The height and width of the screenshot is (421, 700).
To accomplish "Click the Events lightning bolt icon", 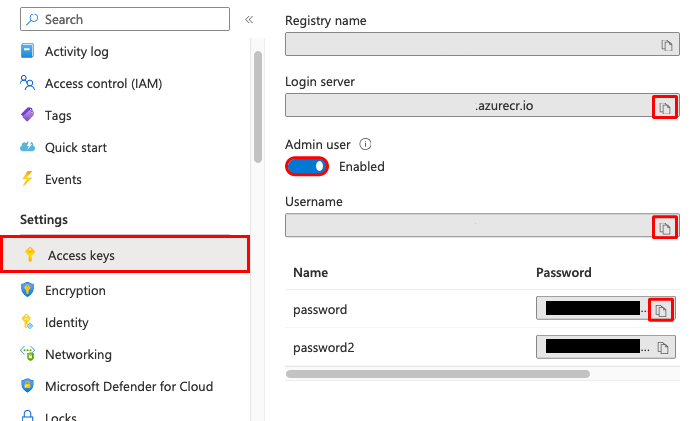I will click(27, 179).
